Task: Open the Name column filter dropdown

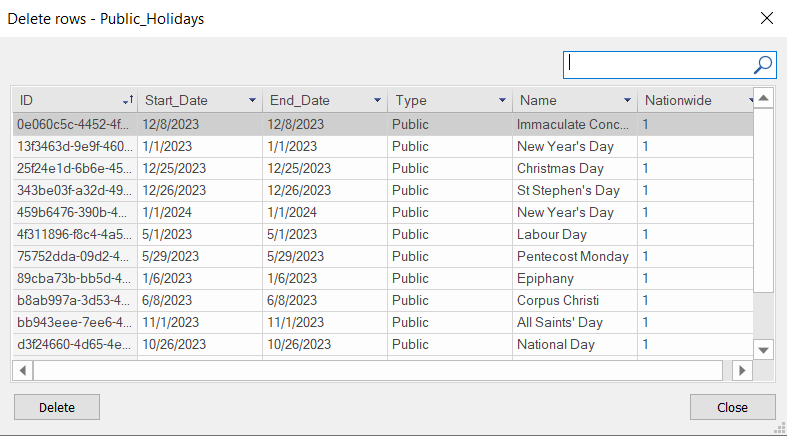Action: coord(627,100)
